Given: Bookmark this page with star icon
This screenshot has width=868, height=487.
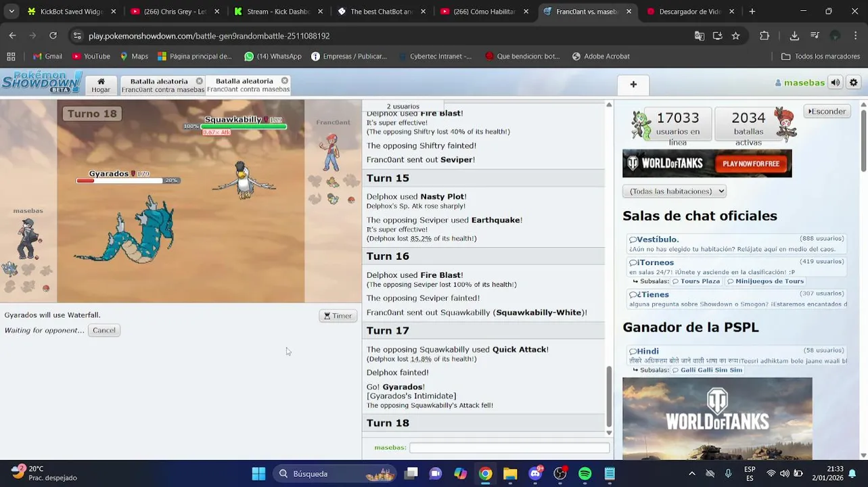Looking at the screenshot, I should [735, 36].
